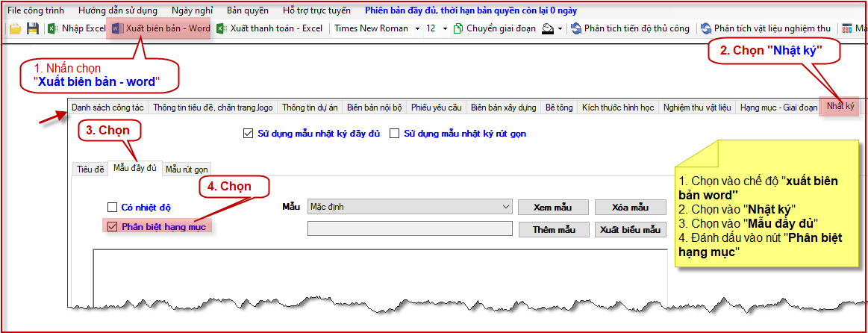Click the open folder icon in toolbar
The height and width of the screenshot is (333, 868).
tap(15, 28)
